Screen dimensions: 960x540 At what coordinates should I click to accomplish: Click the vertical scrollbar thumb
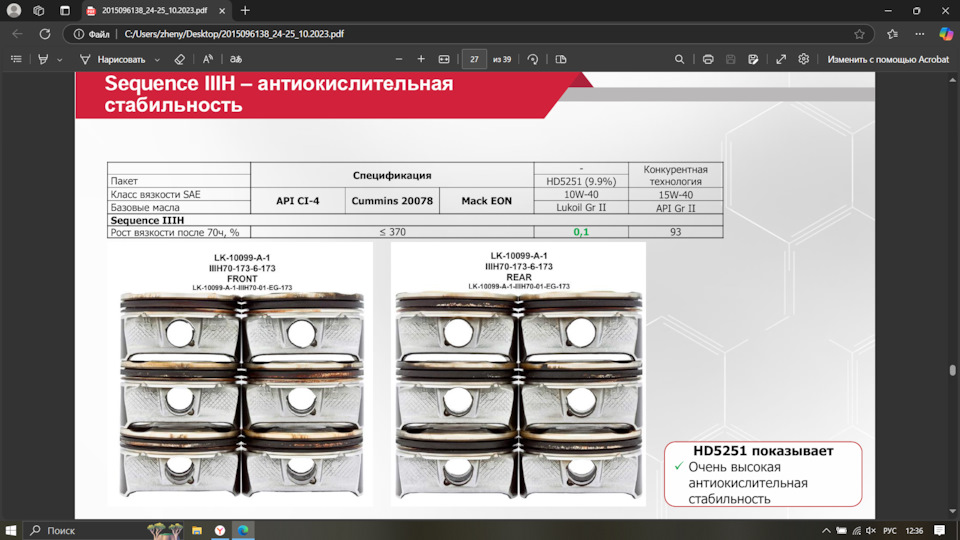coord(952,370)
